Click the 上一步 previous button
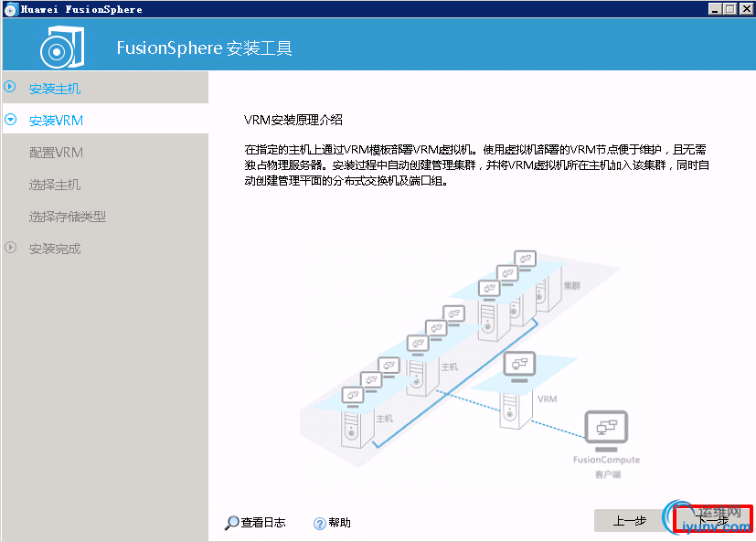This screenshot has width=756, height=542. 629,521
